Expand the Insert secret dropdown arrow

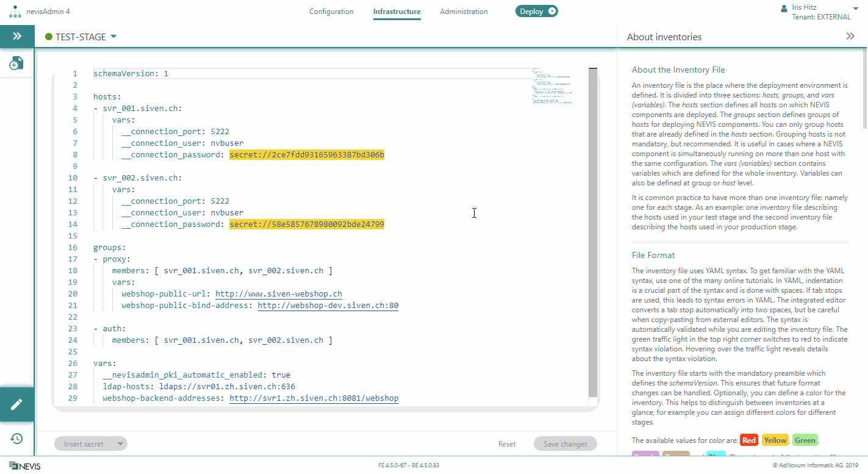tap(120, 444)
